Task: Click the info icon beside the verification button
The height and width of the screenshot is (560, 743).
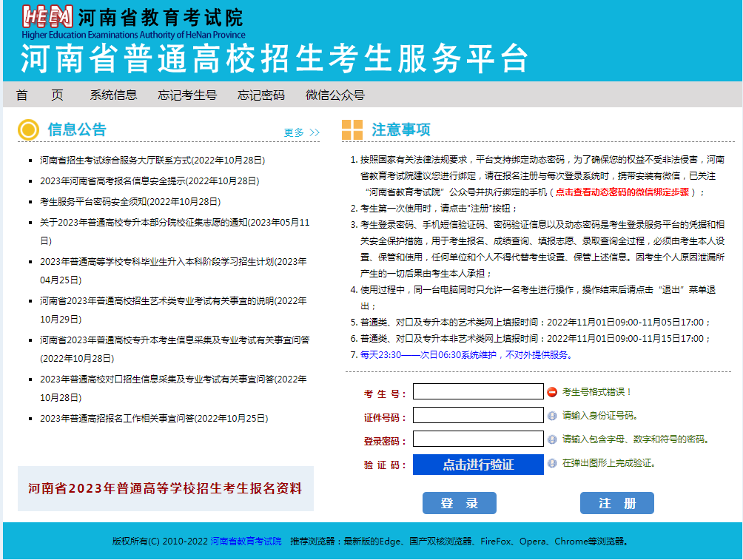Action: point(552,463)
